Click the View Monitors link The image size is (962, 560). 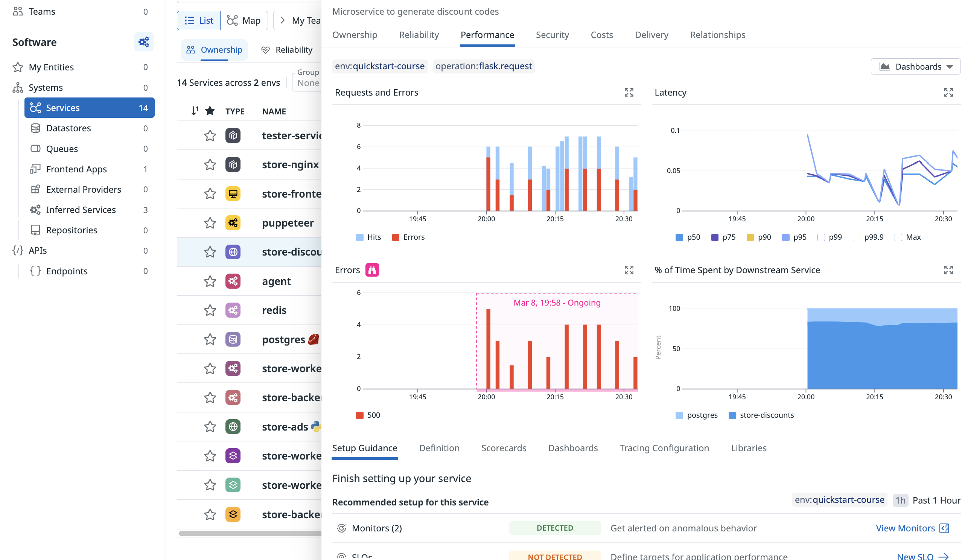tap(905, 528)
